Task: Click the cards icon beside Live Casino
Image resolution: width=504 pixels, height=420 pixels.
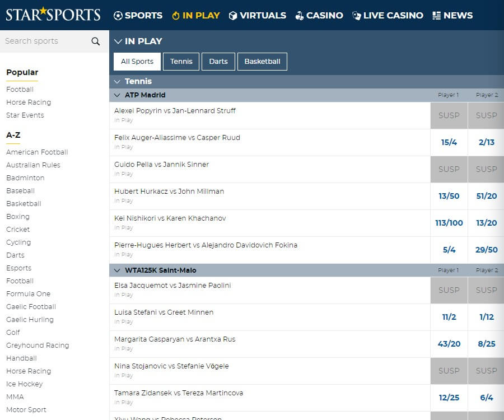Action: coord(357,16)
